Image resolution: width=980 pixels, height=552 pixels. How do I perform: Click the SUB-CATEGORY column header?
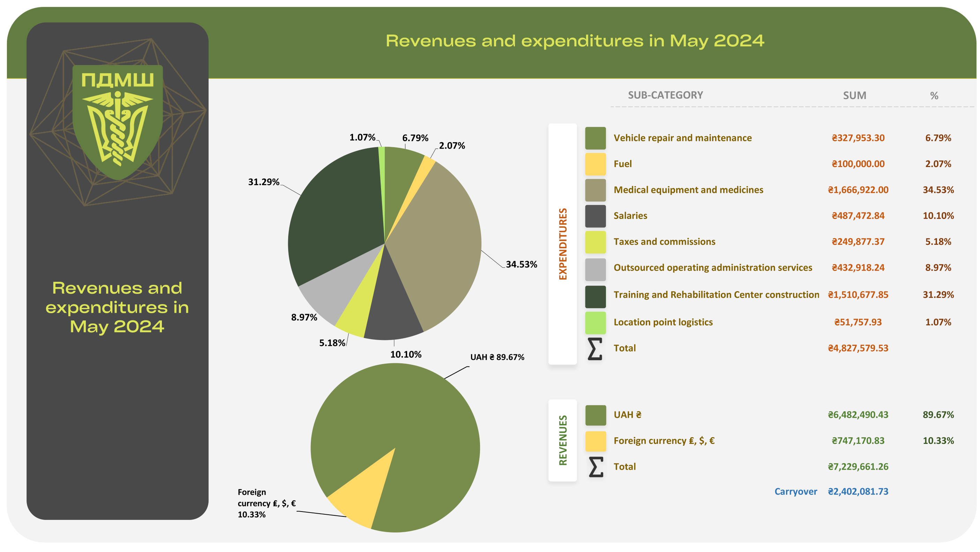point(665,95)
